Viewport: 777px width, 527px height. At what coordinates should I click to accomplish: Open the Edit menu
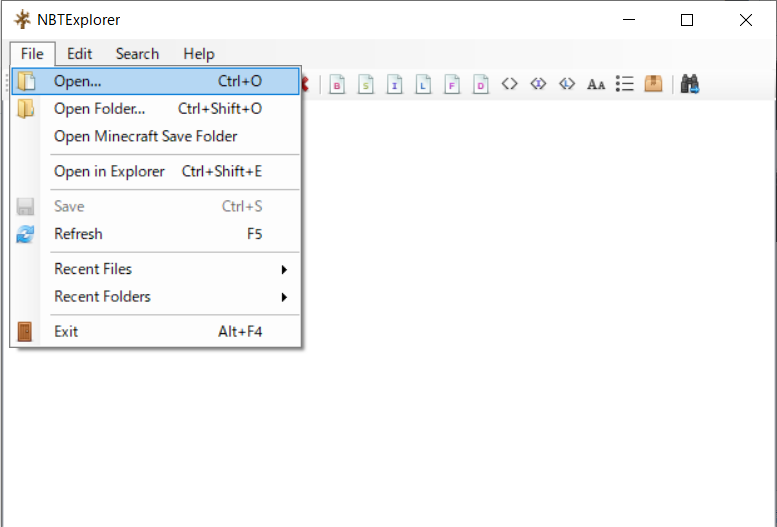[79, 54]
